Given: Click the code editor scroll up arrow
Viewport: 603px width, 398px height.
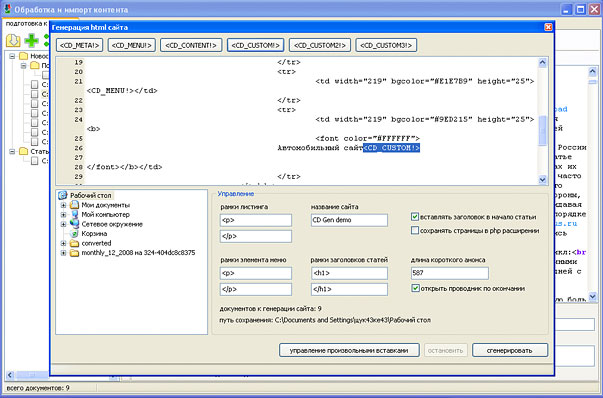Looking at the screenshot, I should (x=542, y=62).
